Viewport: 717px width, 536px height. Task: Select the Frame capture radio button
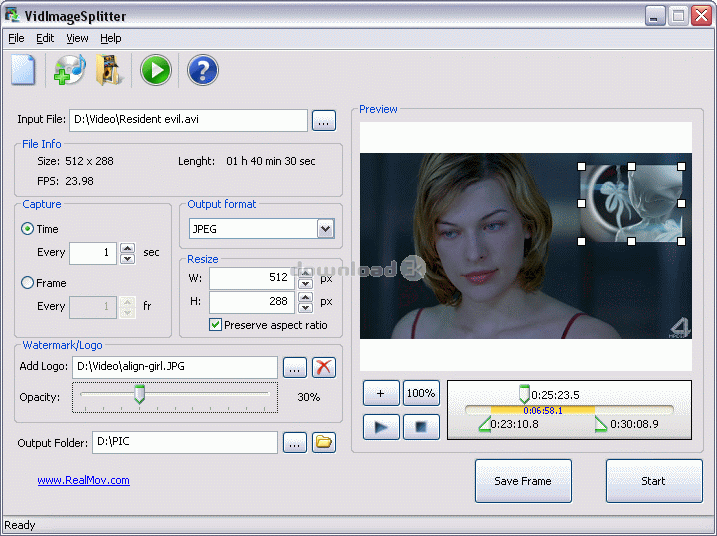(28, 283)
